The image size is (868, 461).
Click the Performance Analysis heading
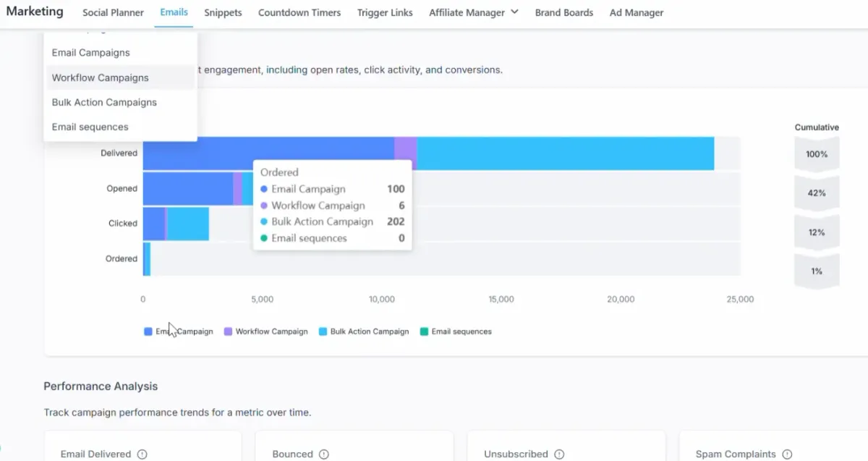pos(101,386)
